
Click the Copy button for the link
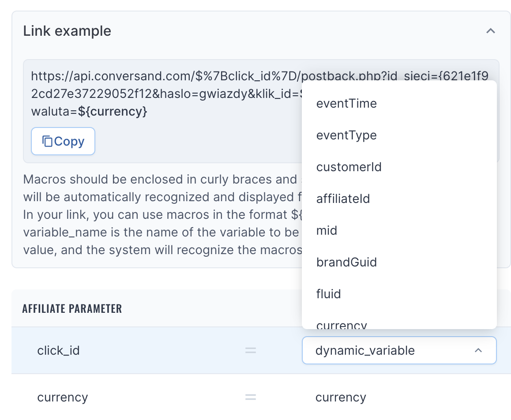[63, 141]
